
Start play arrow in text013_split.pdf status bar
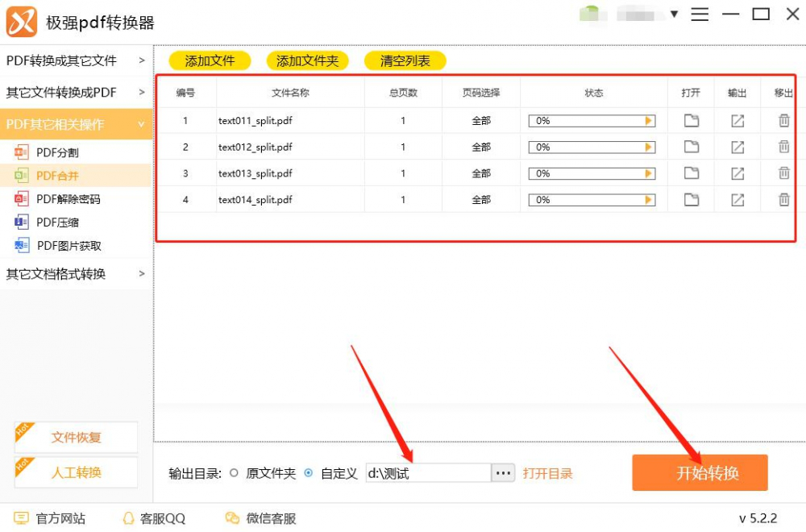(x=649, y=173)
